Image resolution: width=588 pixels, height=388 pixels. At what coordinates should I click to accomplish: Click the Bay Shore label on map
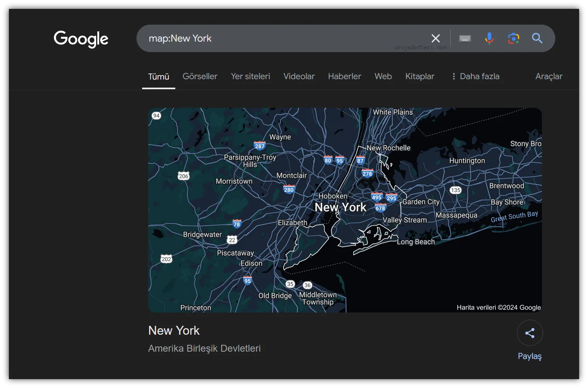coord(507,202)
